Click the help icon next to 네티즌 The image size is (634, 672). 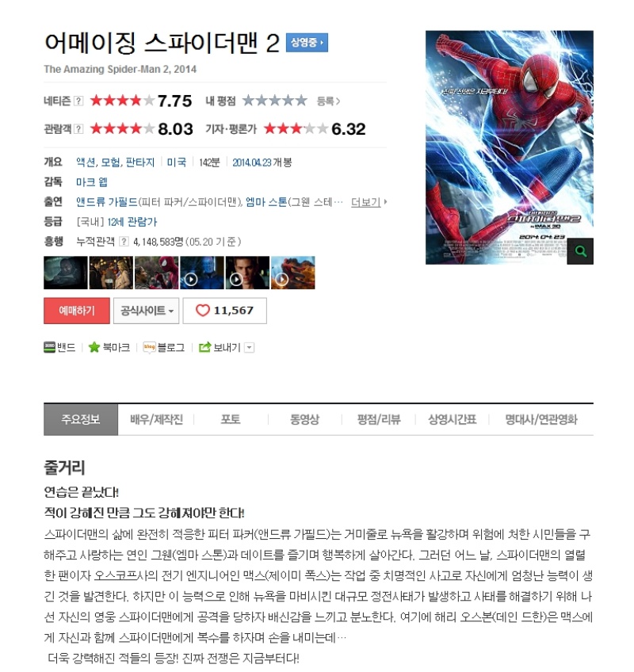[x=78, y=101]
